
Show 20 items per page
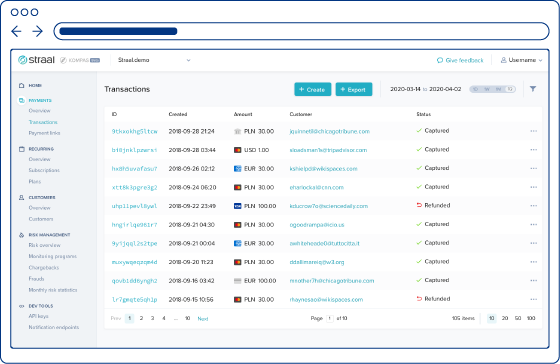[505, 318]
